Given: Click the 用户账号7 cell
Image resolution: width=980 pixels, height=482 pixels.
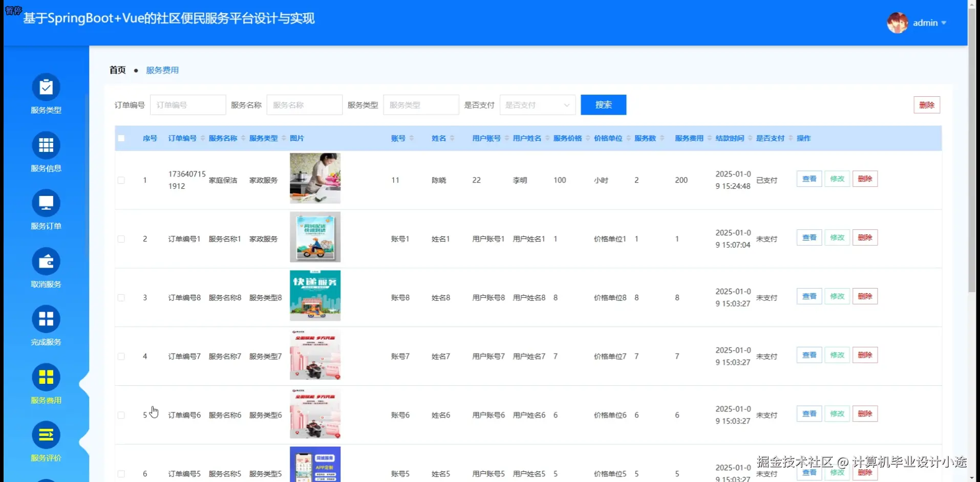Looking at the screenshot, I should coord(488,357).
